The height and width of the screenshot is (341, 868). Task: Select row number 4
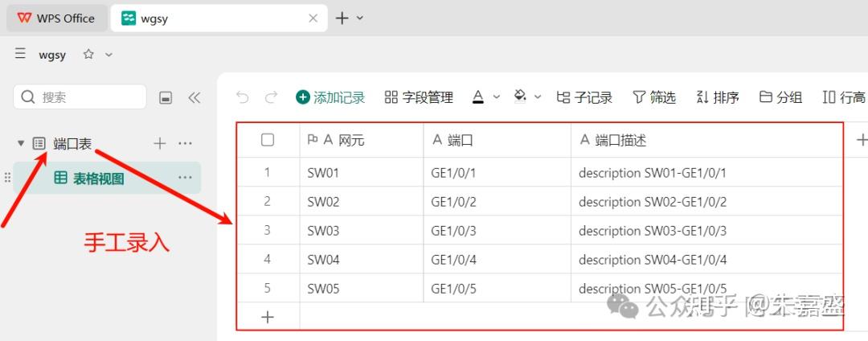[x=268, y=260]
